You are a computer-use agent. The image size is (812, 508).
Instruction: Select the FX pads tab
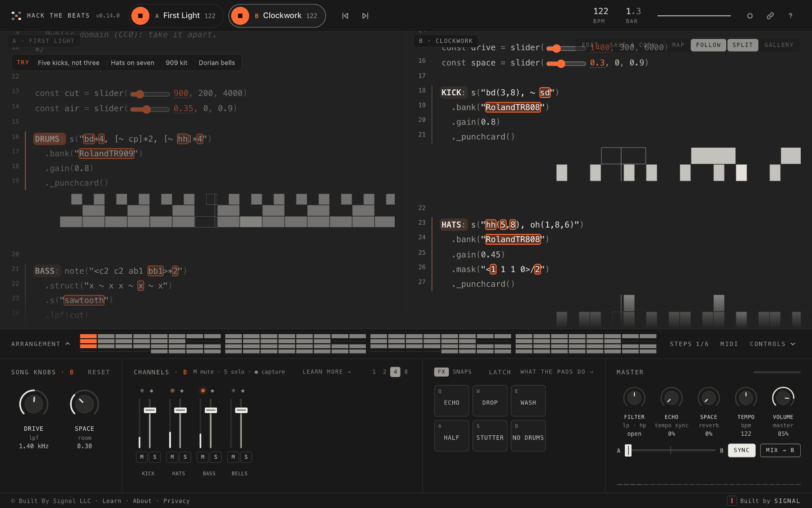tap(441, 372)
